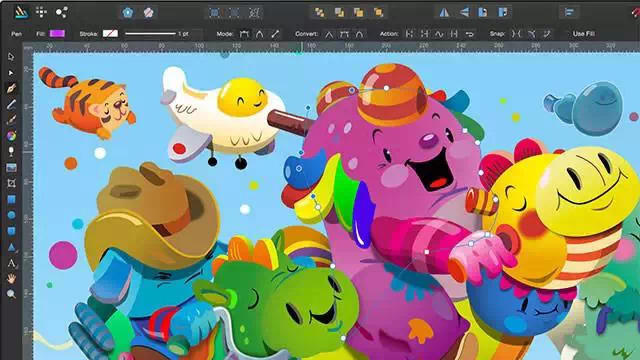Convert node to Smart
This screenshot has height=360, width=640.
click(x=359, y=34)
